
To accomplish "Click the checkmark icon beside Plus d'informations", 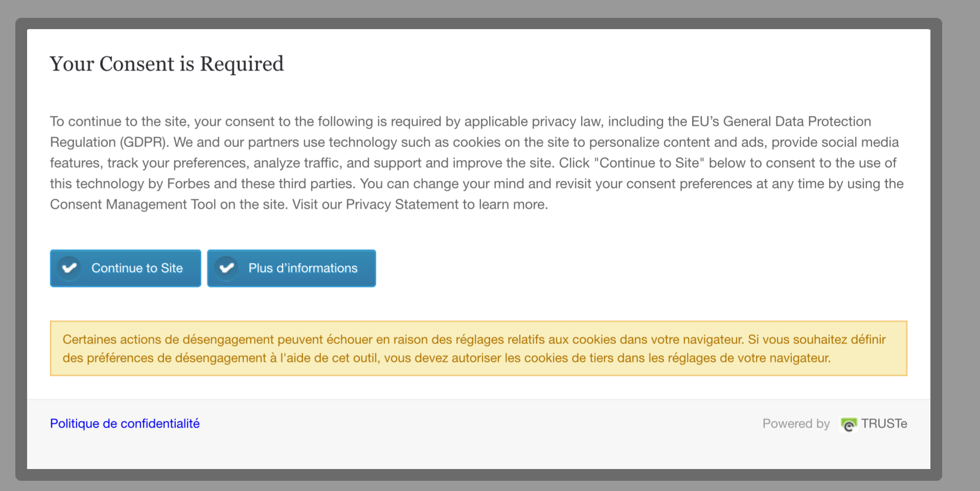I will pos(226,268).
